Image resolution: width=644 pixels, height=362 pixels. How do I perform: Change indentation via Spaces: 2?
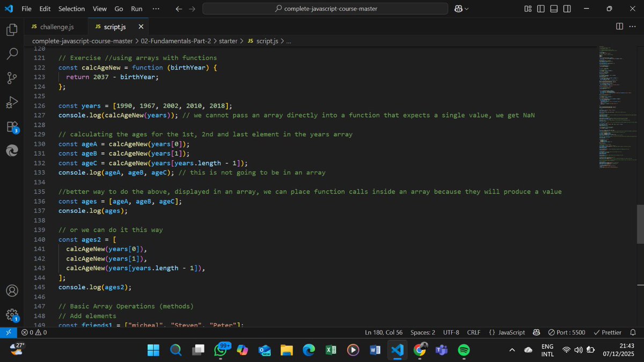pyautogui.click(x=423, y=333)
